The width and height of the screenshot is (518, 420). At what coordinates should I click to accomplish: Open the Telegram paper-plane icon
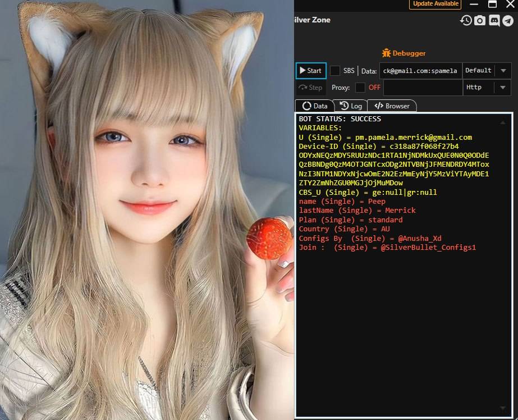click(508, 21)
